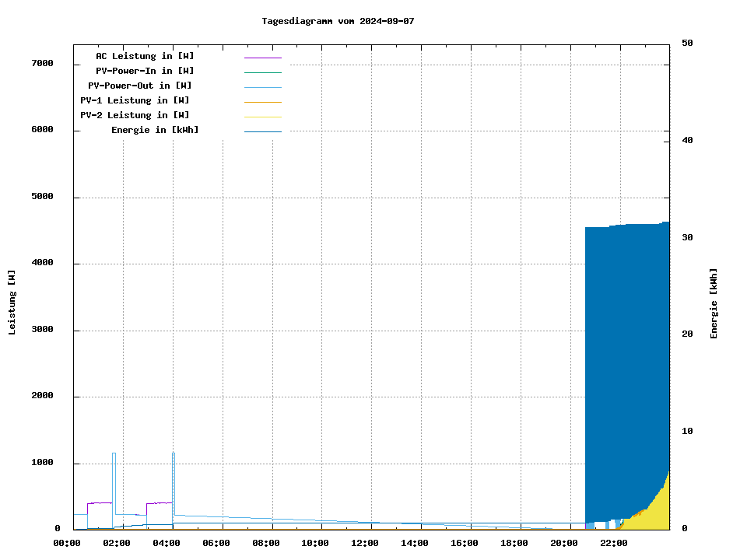This screenshot has height=560, width=747.
Task: Select the PV-Power-Out legend entry text
Action: (x=140, y=86)
